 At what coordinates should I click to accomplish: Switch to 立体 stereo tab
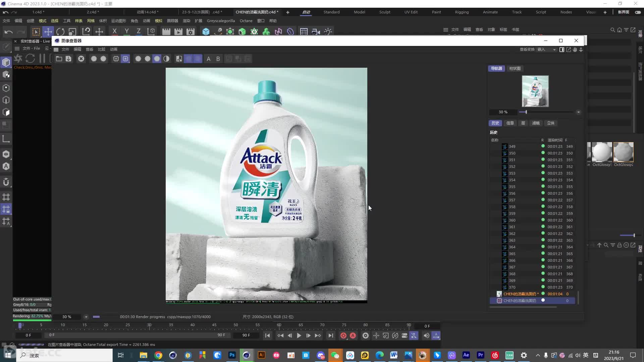(x=551, y=123)
